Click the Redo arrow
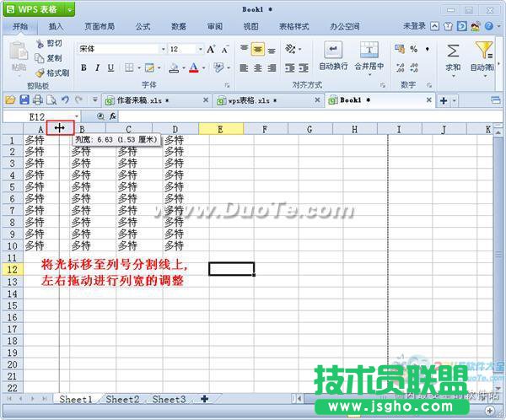Image resolution: width=506 pixels, height=420 pixels. tap(78, 100)
